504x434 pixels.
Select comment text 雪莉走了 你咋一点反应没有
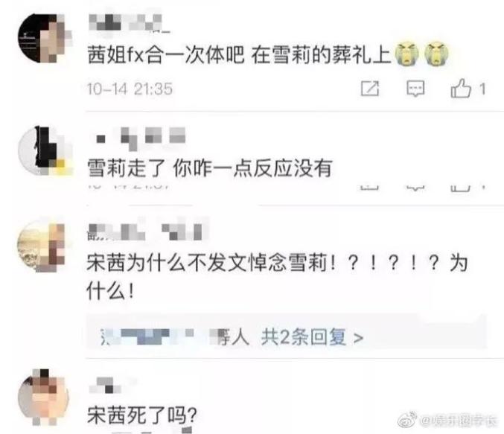(x=210, y=167)
